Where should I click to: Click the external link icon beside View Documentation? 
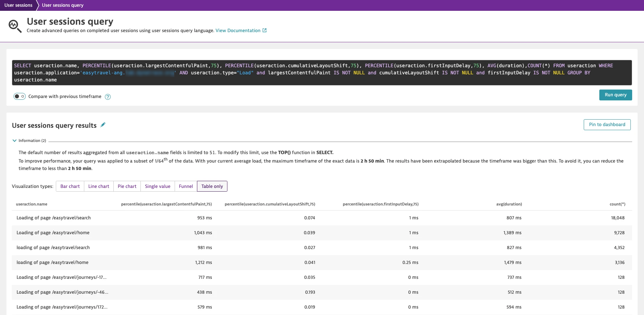point(265,30)
